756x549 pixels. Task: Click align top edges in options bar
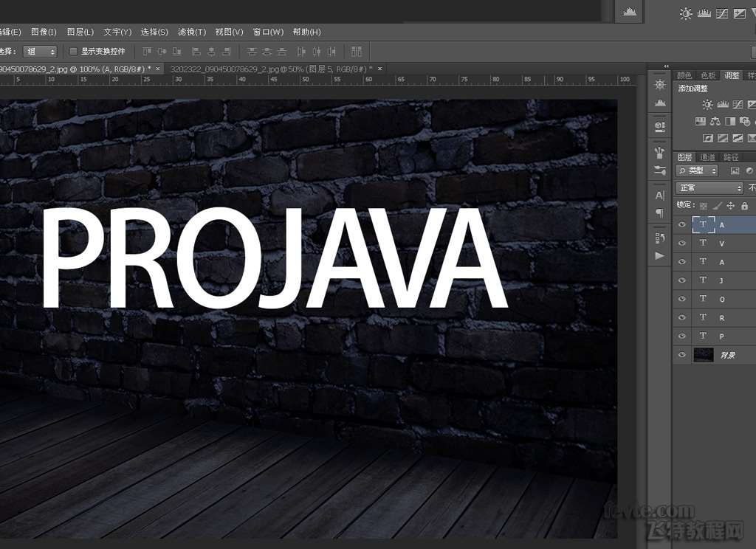(x=147, y=51)
